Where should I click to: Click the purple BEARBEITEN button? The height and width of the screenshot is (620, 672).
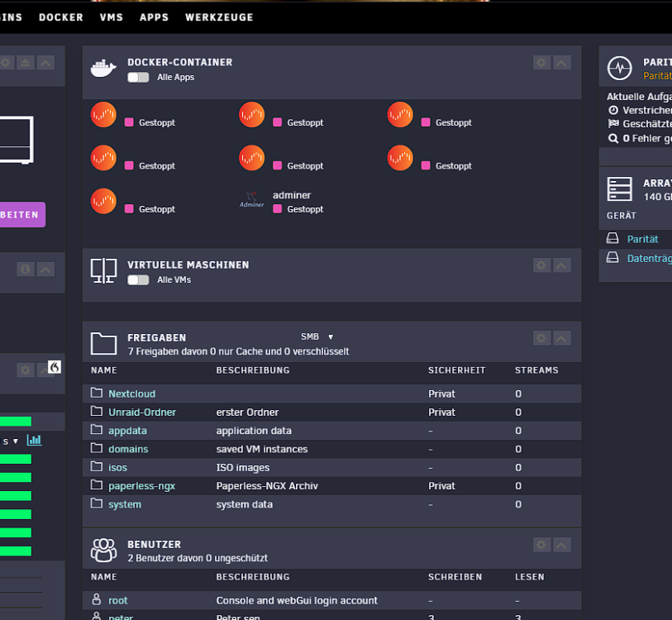tap(22, 214)
